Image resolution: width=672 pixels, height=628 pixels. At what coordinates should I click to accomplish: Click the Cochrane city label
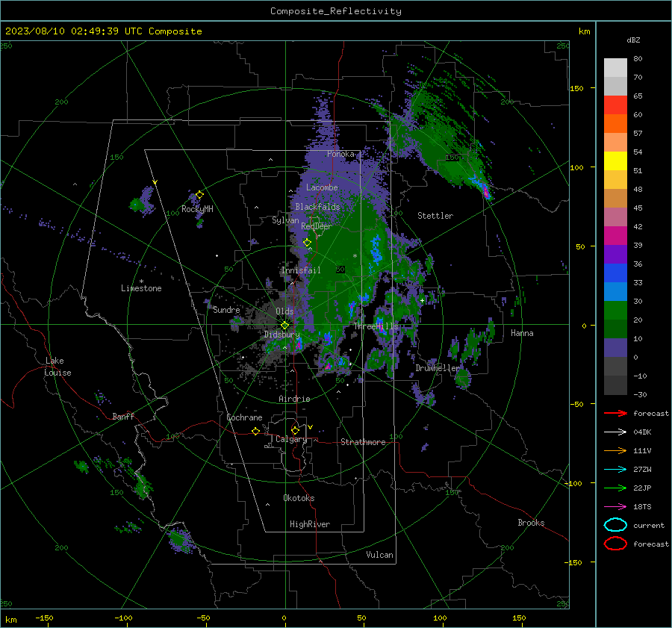coord(244,417)
